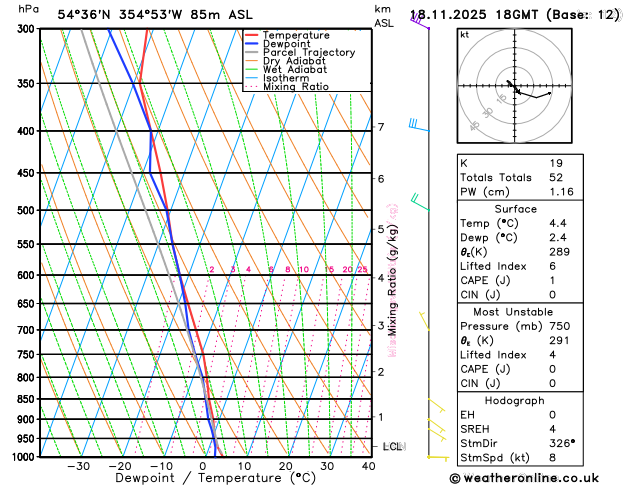This screenshot has height=486, width=629.
Task: Click the Totals Totals index value 52
Action: [x=556, y=178]
